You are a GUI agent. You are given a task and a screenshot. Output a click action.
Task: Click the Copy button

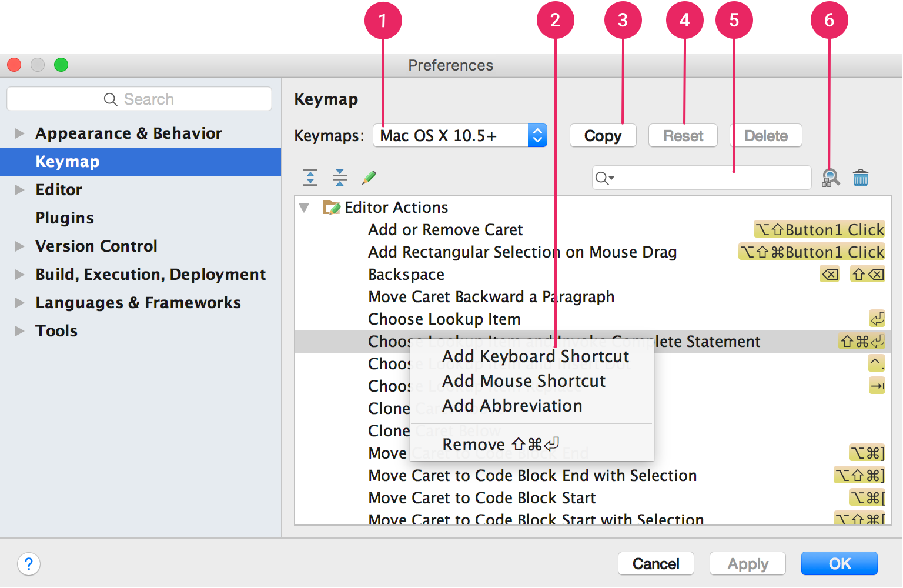click(x=603, y=135)
